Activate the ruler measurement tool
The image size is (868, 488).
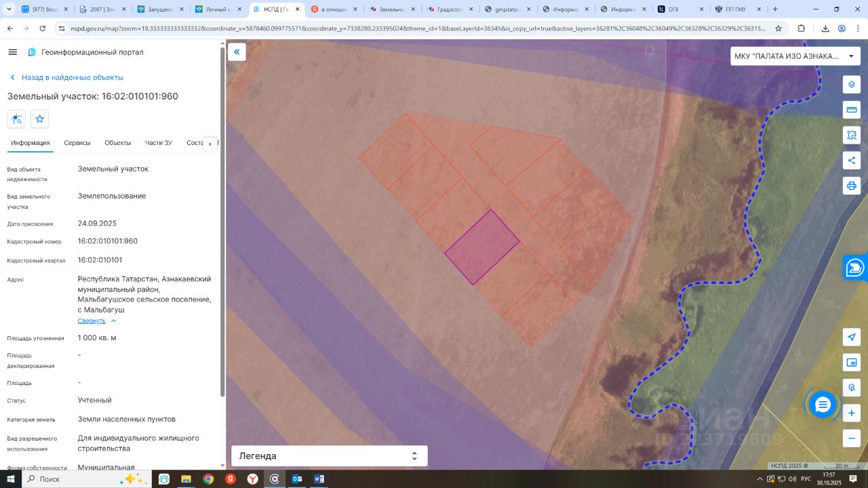click(852, 110)
